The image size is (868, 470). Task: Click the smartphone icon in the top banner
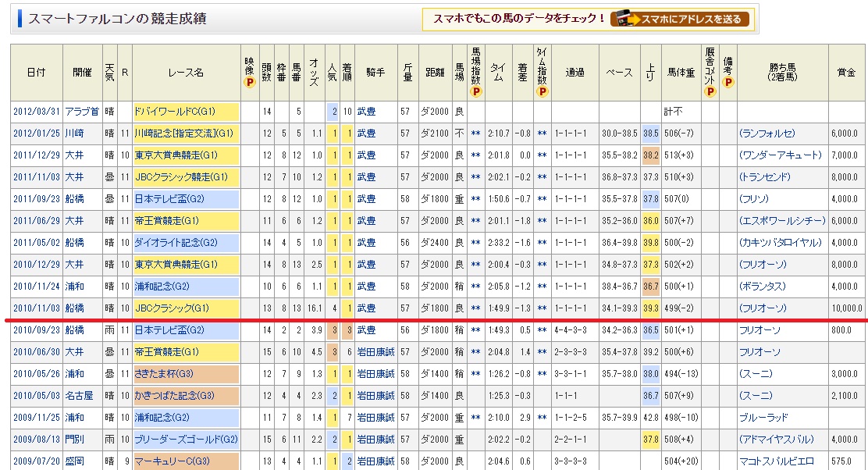tap(621, 19)
